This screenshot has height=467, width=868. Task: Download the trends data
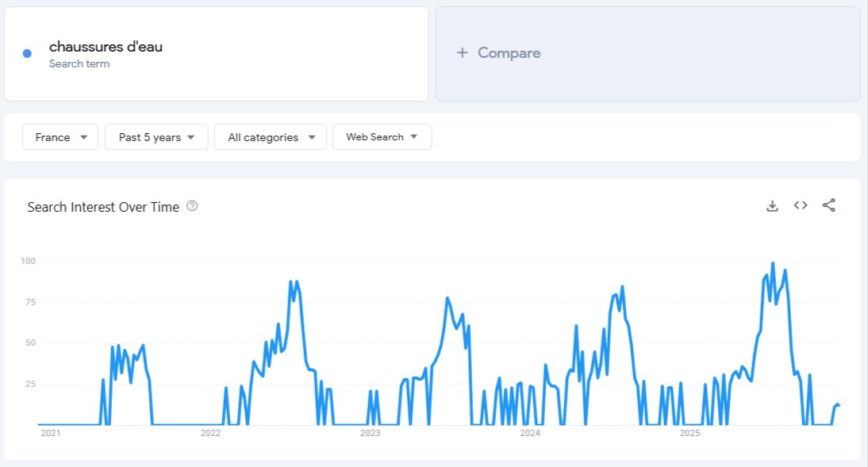click(x=772, y=205)
